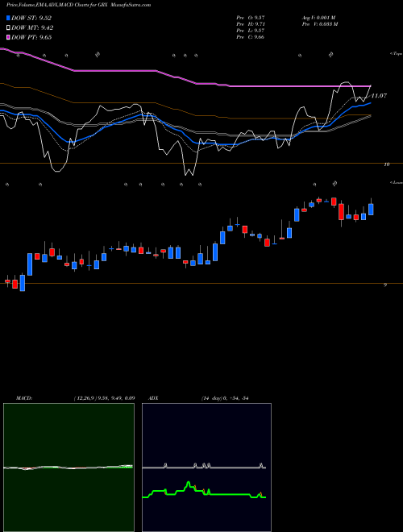Click the 'Pre C: 9.66' close value
The height and width of the screenshot is (532, 403).
click(251, 37)
